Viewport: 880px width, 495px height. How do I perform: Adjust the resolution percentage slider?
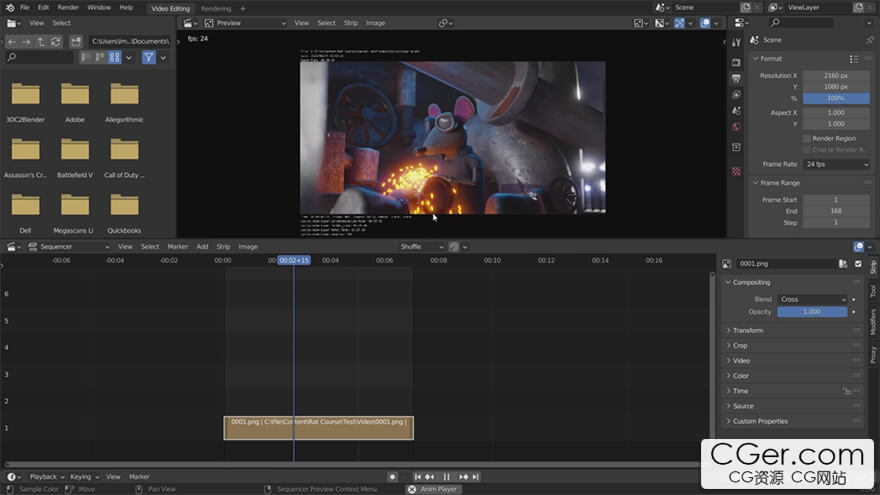coord(836,98)
